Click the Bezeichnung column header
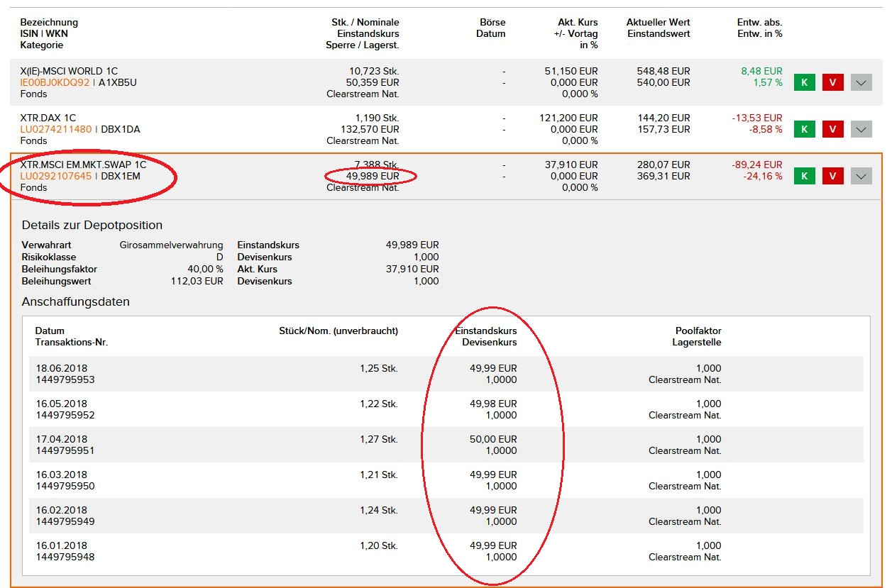 49,22
